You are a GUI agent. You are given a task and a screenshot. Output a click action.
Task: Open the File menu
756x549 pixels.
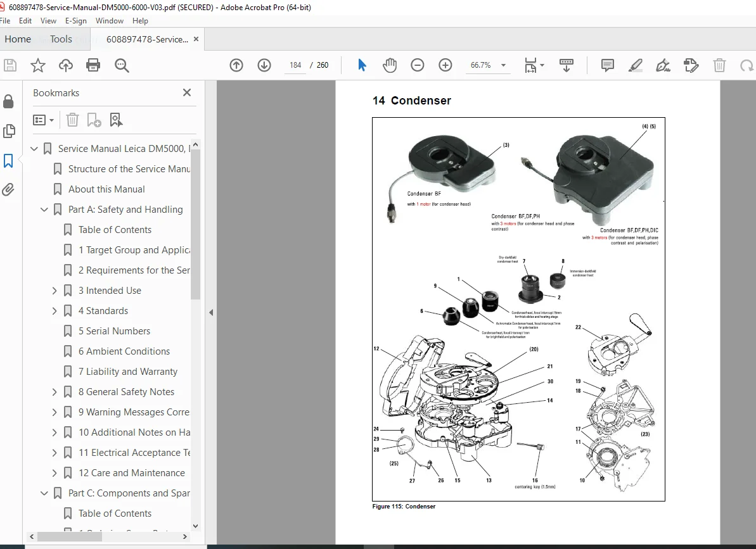pyautogui.click(x=5, y=21)
